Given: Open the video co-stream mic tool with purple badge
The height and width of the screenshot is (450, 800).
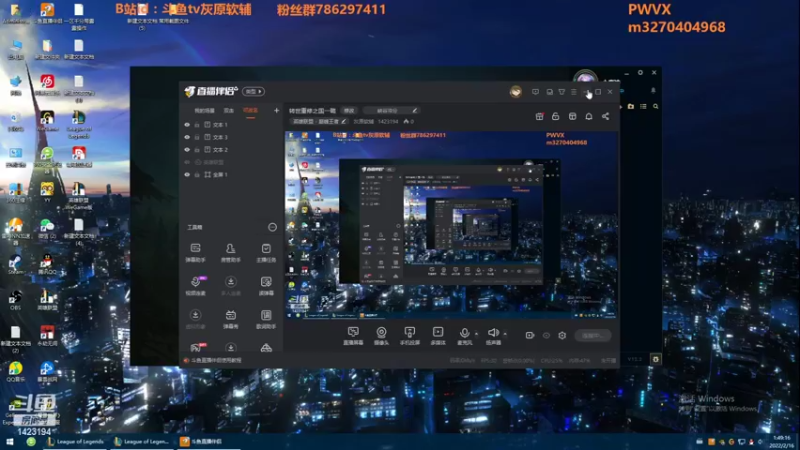Looking at the screenshot, I should (x=195, y=286).
